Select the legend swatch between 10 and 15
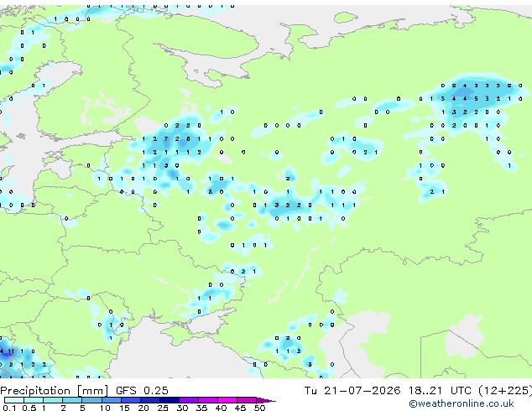 click(x=111, y=400)
